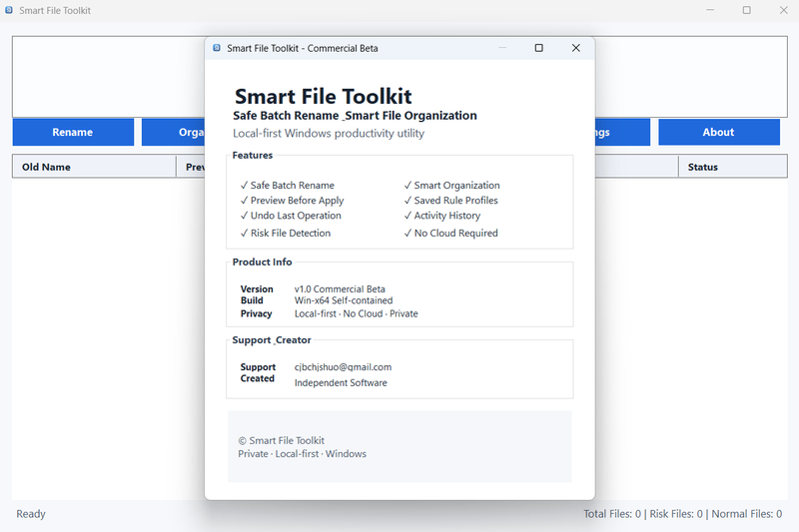Click the Product Info group label
Image resolution: width=799 pixels, height=532 pixels.
262,263
